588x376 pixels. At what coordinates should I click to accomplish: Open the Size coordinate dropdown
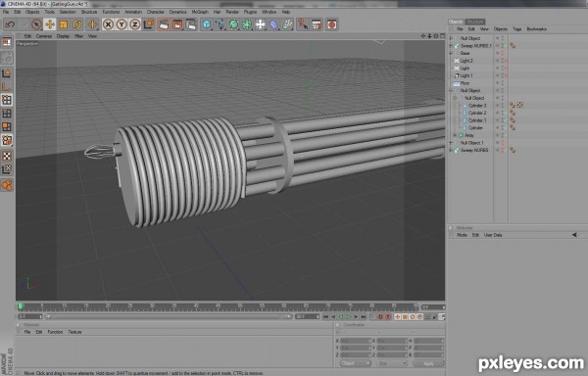pyautogui.click(x=391, y=363)
